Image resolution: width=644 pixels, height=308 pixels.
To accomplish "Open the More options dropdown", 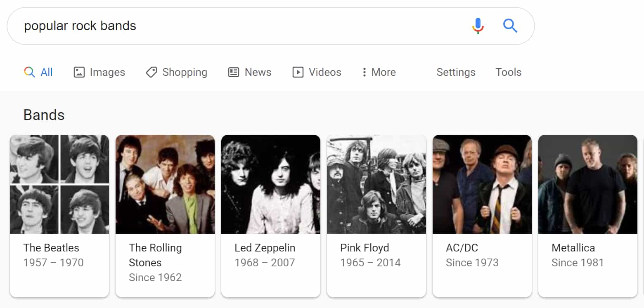I will (x=383, y=72).
